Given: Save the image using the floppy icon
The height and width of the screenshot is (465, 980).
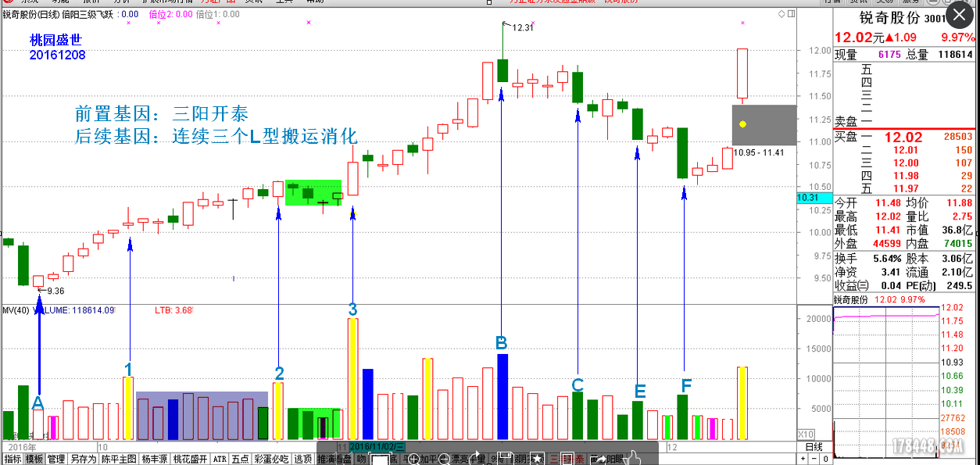Looking at the screenshot, I should [506, 460].
